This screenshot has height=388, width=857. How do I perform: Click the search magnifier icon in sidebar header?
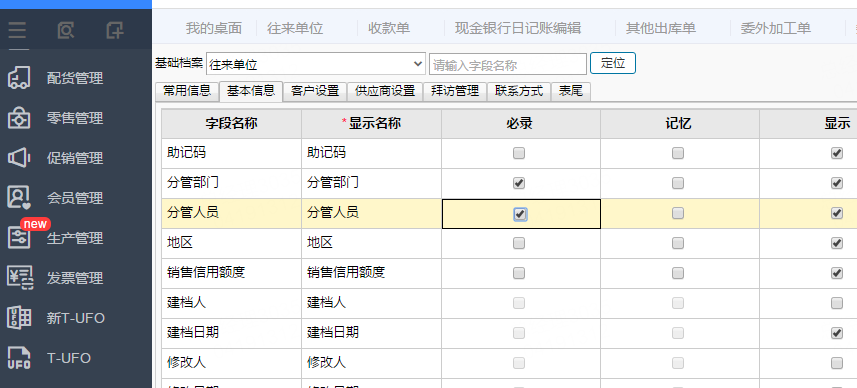click(66, 30)
